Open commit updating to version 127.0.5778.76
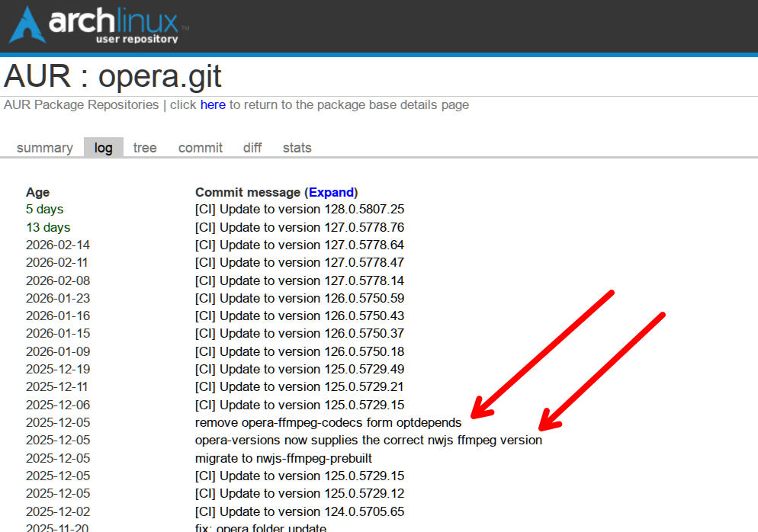The height and width of the screenshot is (532, 758). [x=300, y=227]
